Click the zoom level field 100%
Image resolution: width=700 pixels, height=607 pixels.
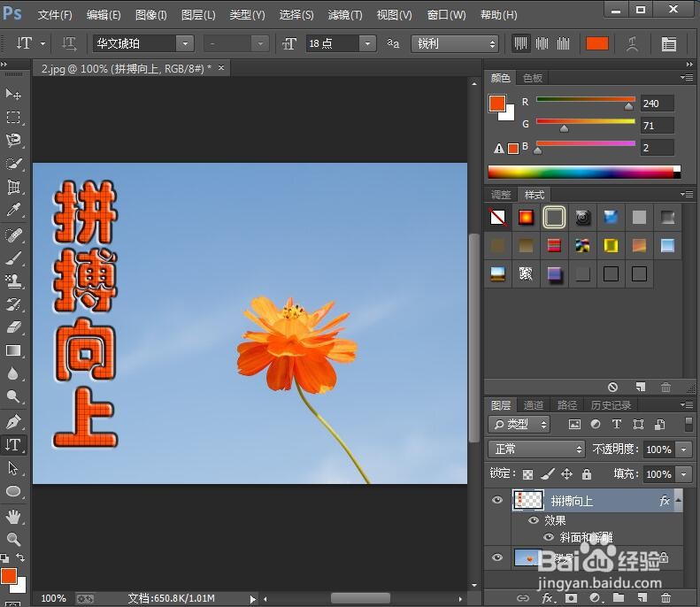53,598
